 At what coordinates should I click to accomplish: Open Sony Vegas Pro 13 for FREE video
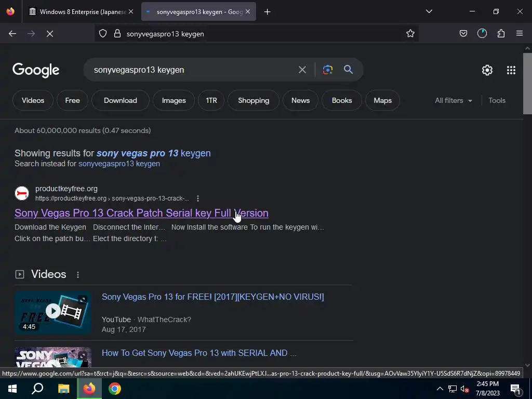212,297
